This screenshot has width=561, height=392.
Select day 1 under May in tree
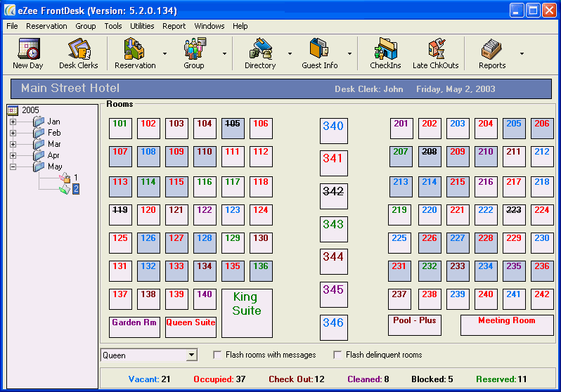click(75, 178)
